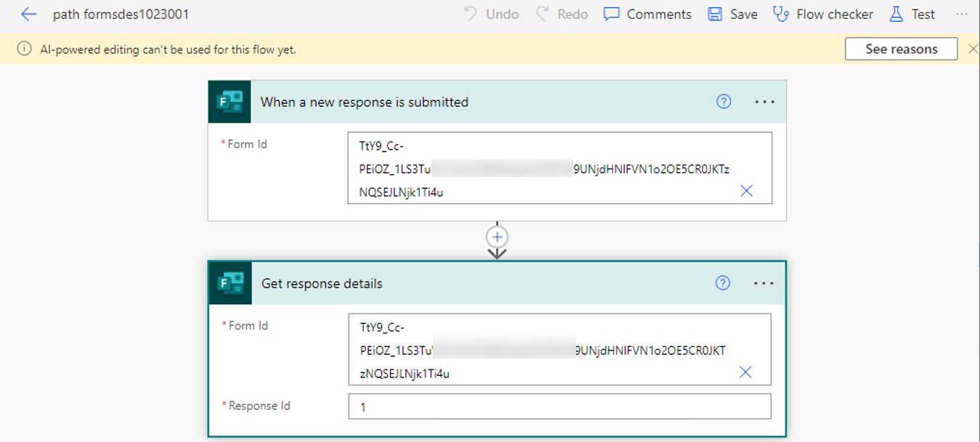Dismiss the AI-powered editing banner
Screen dimensions: 980x442
tap(973, 49)
